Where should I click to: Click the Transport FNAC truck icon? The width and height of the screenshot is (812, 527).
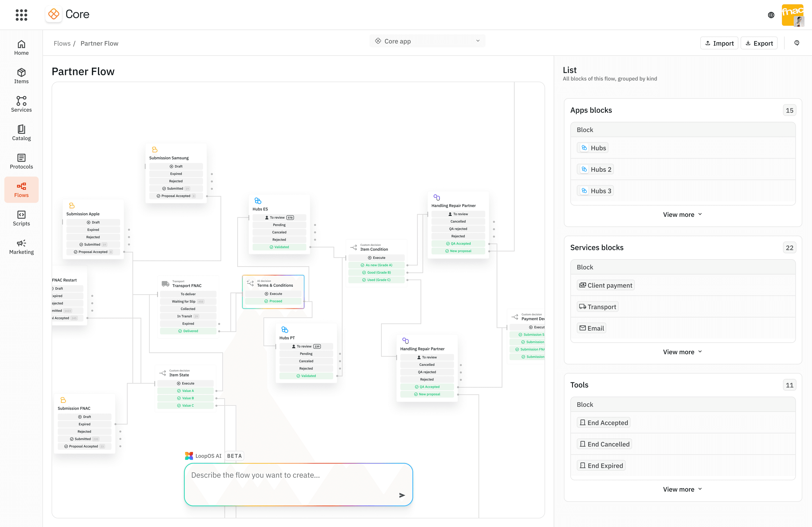click(166, 284)
